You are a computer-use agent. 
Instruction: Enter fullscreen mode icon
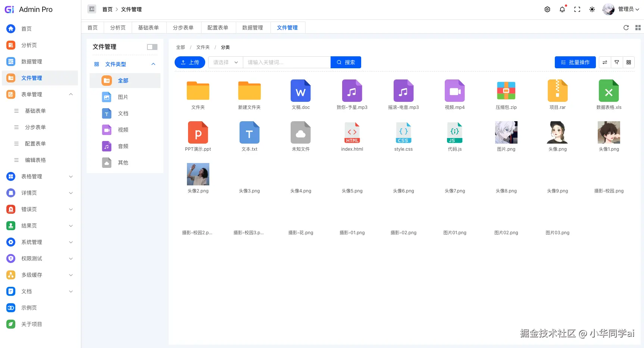577,9
